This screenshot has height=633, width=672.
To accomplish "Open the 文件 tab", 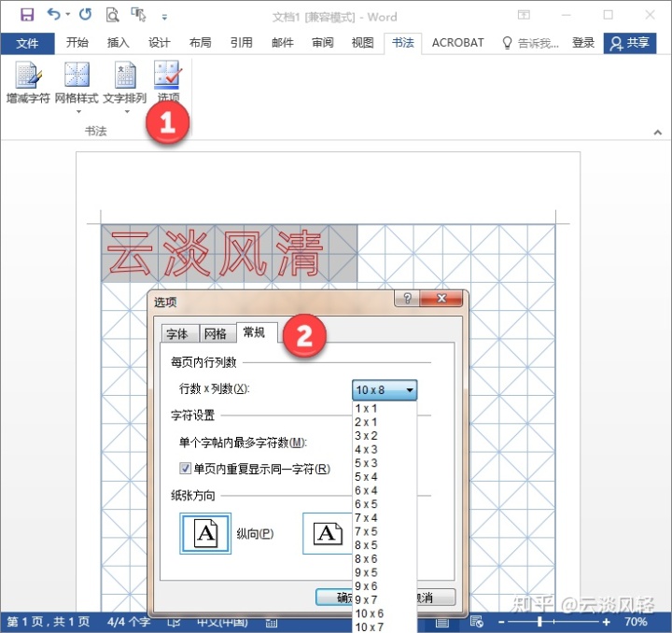I will click(27, 43).
